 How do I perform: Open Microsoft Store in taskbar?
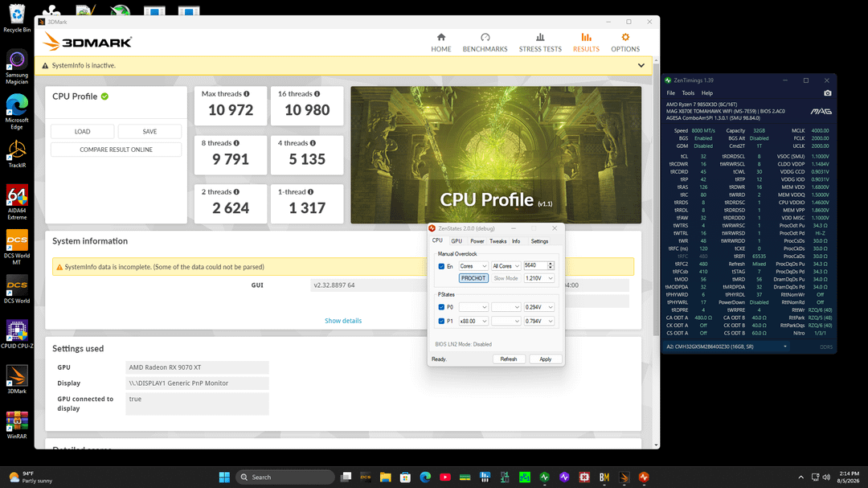click(x=405, y=477)
